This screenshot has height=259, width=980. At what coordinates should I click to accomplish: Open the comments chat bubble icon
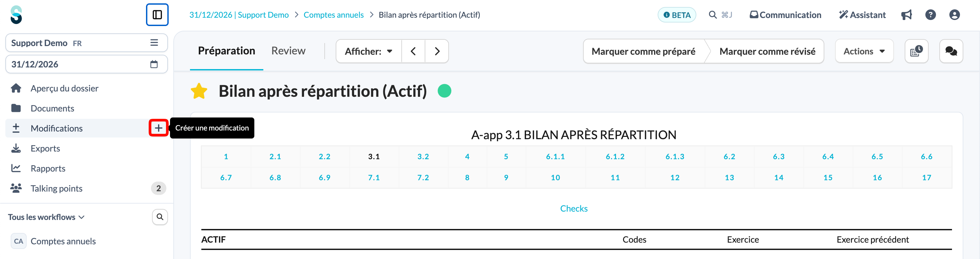coord(951,51)
